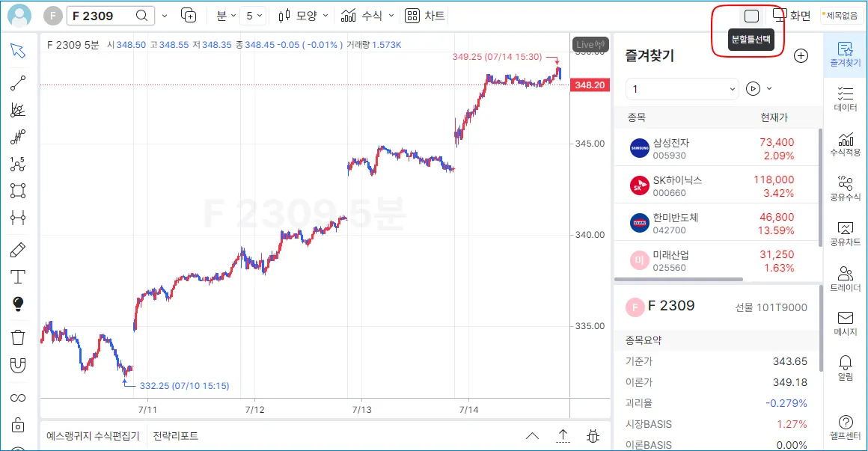Click the F 2309 symbol search field
868x451 pixels.
[105, 16]
